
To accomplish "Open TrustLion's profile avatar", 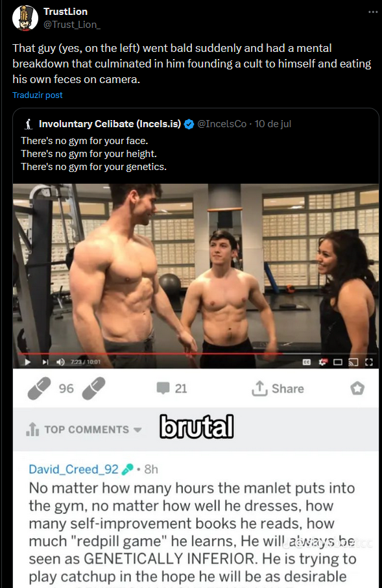I will [x=25, y=18].
